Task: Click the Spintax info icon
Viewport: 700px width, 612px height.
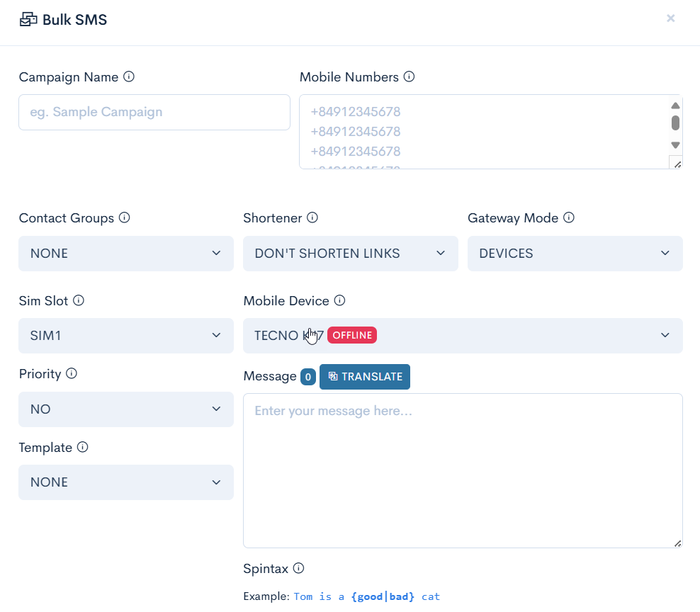Action: pos(298,568)
